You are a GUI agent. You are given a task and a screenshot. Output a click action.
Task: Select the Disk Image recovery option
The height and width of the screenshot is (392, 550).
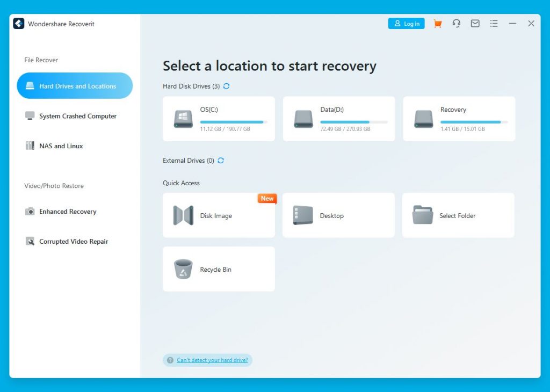219,215
